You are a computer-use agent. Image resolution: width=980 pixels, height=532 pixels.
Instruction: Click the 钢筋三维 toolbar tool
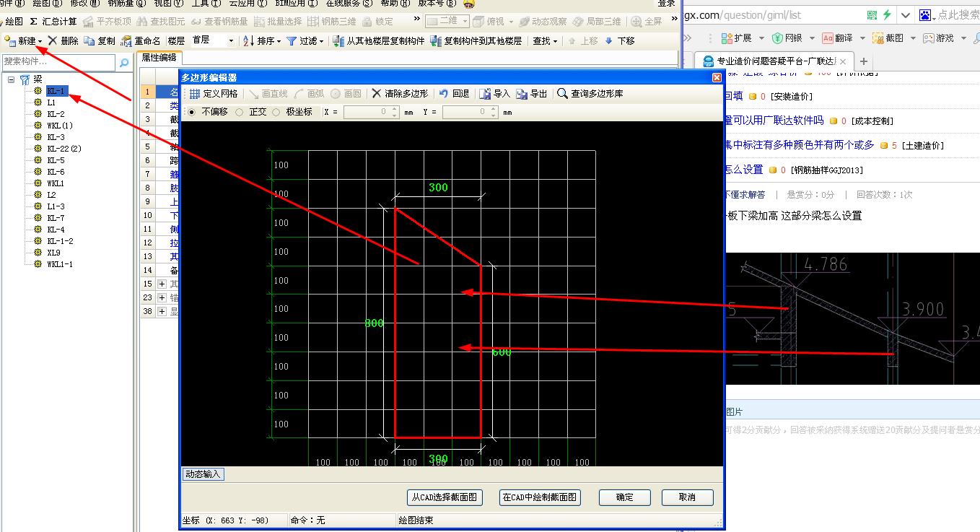[333, 22]
